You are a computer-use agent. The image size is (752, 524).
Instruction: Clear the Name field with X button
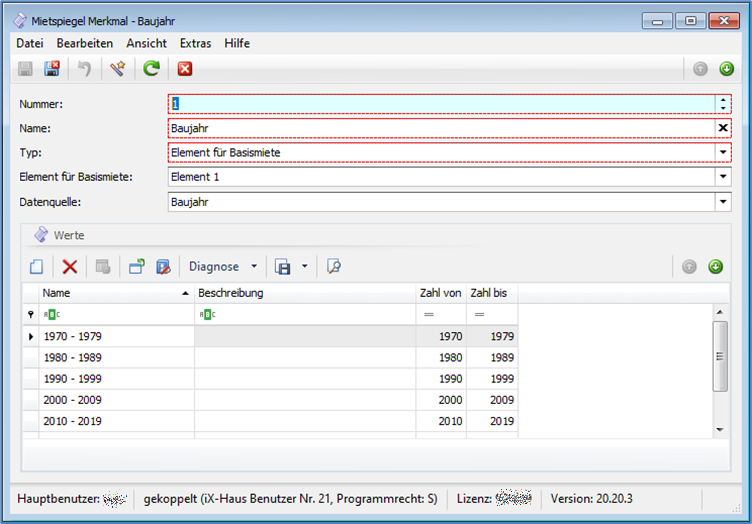point(723,128)
